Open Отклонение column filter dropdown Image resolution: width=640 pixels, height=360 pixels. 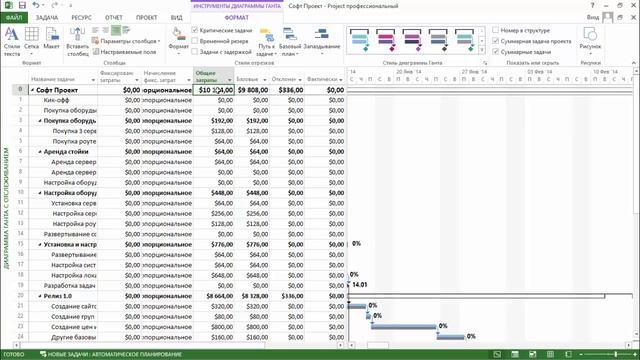click(x=300, y=80)
